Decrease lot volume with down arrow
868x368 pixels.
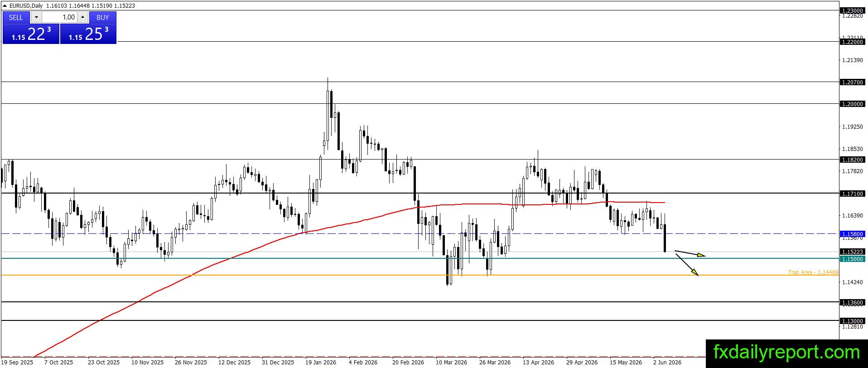tap(36, 17)
